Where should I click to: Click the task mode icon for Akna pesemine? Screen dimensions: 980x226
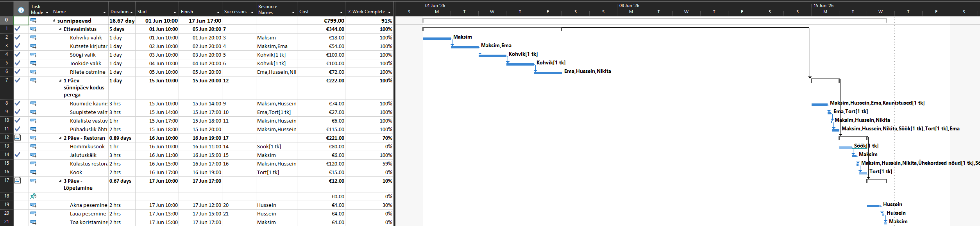click(x=33, y=205)
